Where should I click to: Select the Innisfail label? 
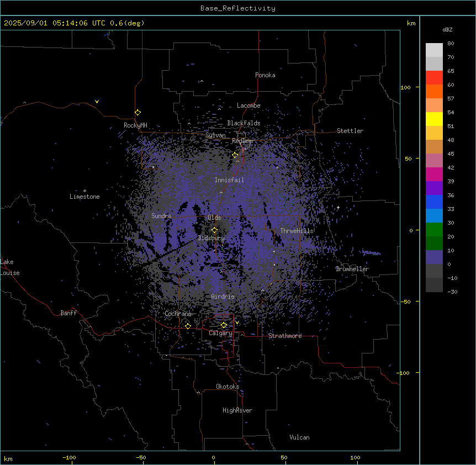click(229, 180)
